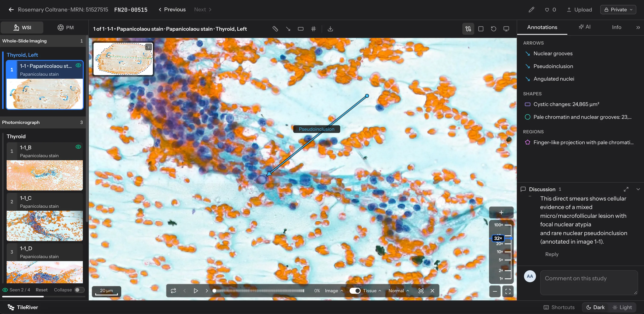Viewport: 644px width, 314px height.
Task: Open the Normal speed dropdown
Action: [399, 291]
